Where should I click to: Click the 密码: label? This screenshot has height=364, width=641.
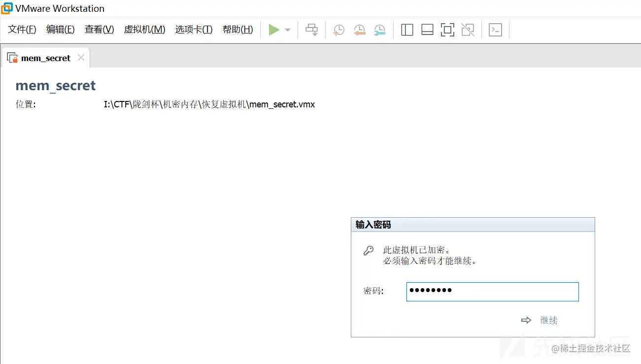(373, 291)
